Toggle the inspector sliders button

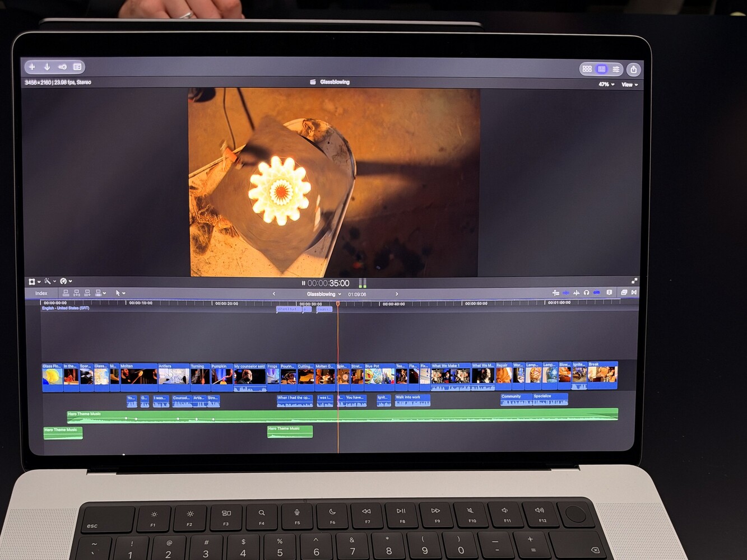click(x=616, y=69)
